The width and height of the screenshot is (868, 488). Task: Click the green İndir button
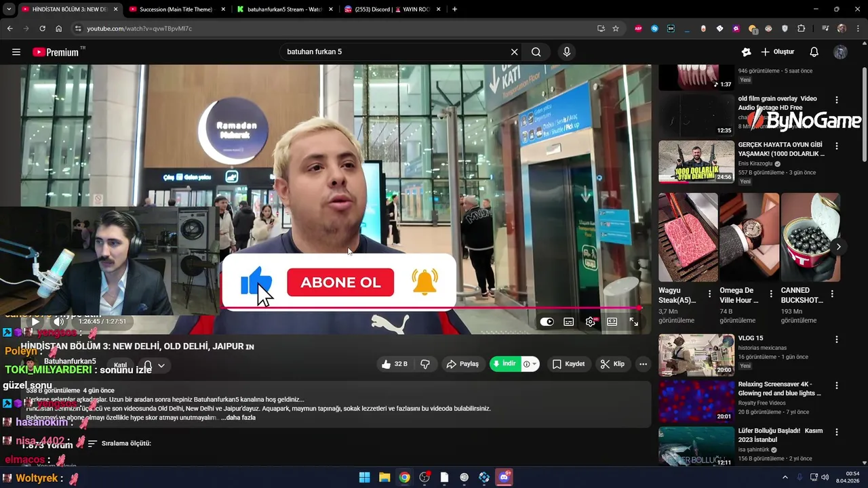tap(505, 364)
